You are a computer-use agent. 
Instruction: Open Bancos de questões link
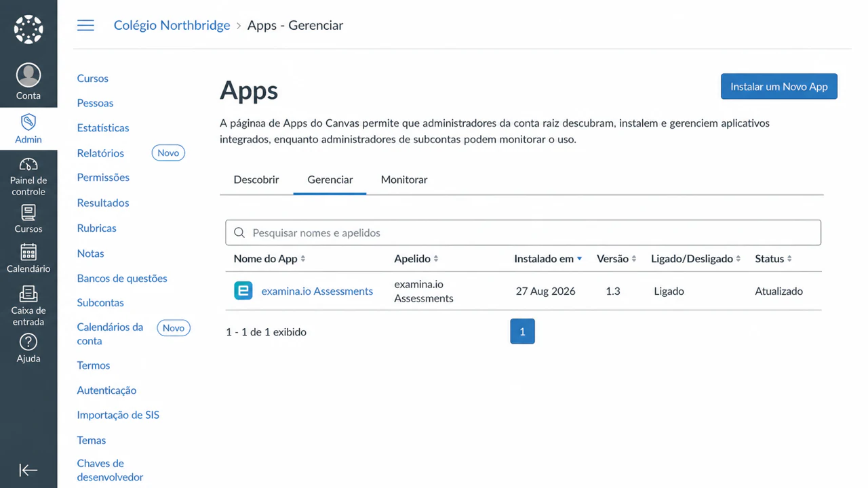tap(122, 279)
